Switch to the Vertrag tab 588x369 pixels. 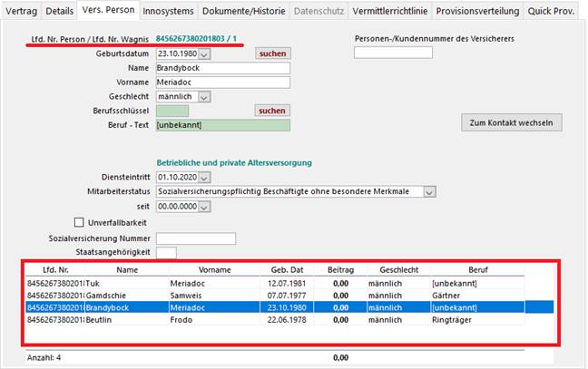22,11
